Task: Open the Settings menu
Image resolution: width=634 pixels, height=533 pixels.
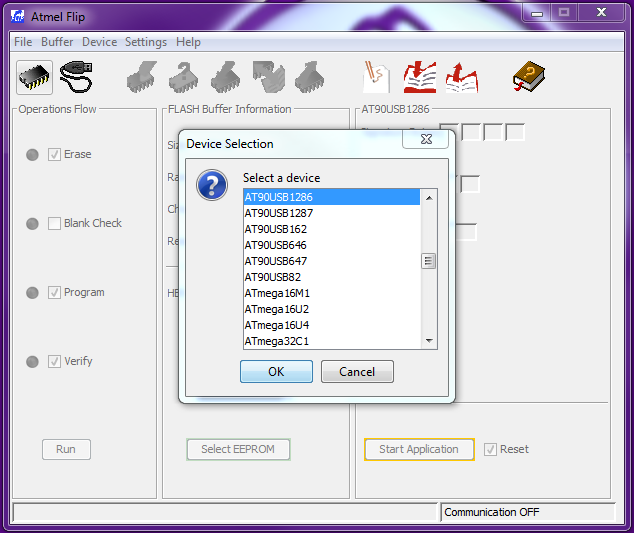Action: point(146,42)
